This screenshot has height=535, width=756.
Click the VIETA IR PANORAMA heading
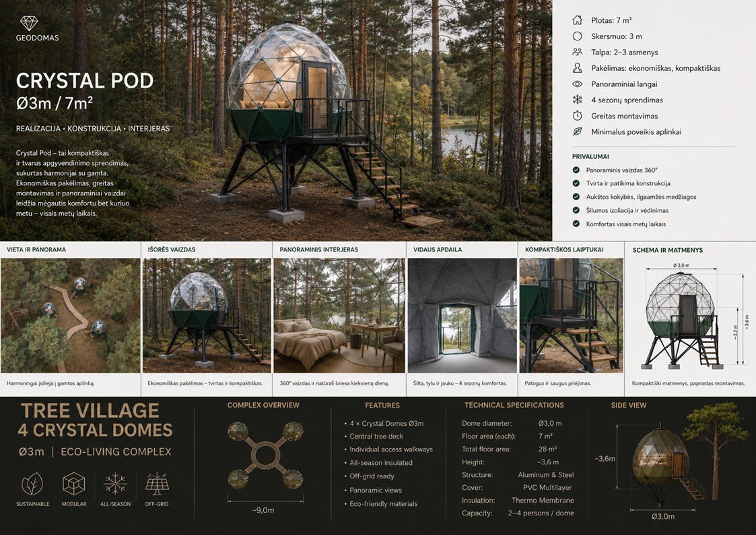36,249
